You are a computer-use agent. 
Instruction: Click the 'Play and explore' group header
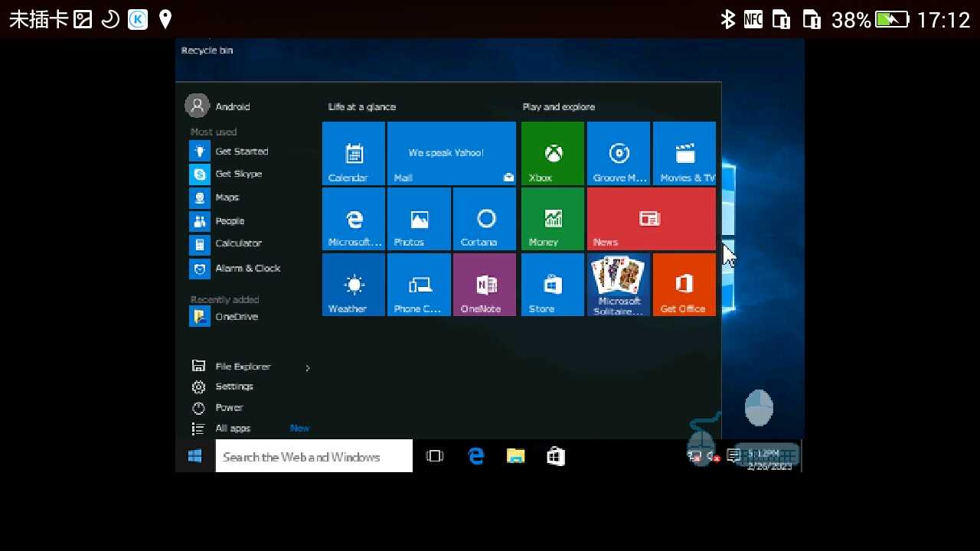click(x=559, y=107)
